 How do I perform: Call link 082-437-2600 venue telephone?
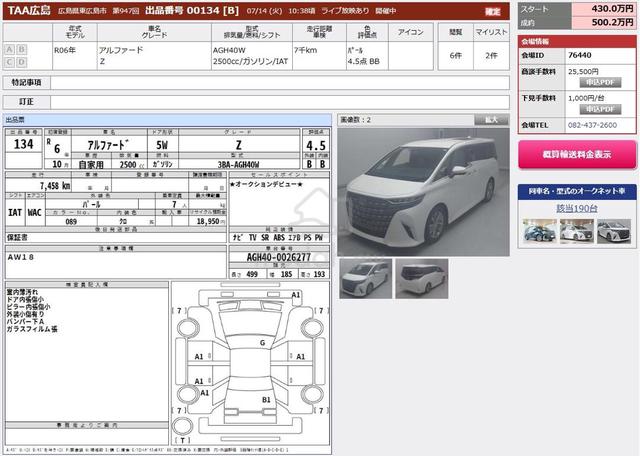pos(592,125)
